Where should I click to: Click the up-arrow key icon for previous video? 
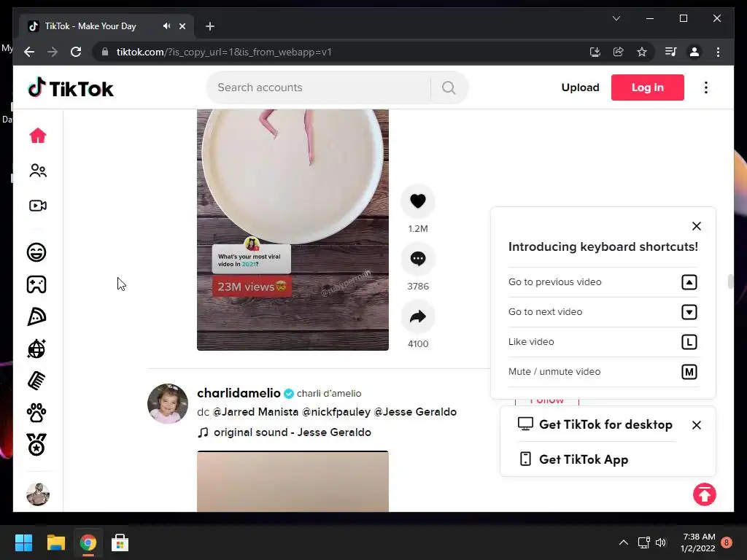[689, 282]
